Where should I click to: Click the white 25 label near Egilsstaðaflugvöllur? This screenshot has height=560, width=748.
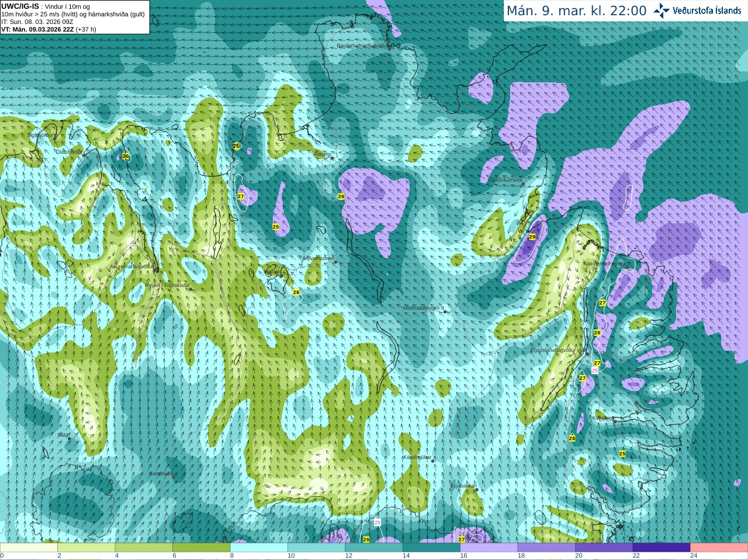point(595,370)
